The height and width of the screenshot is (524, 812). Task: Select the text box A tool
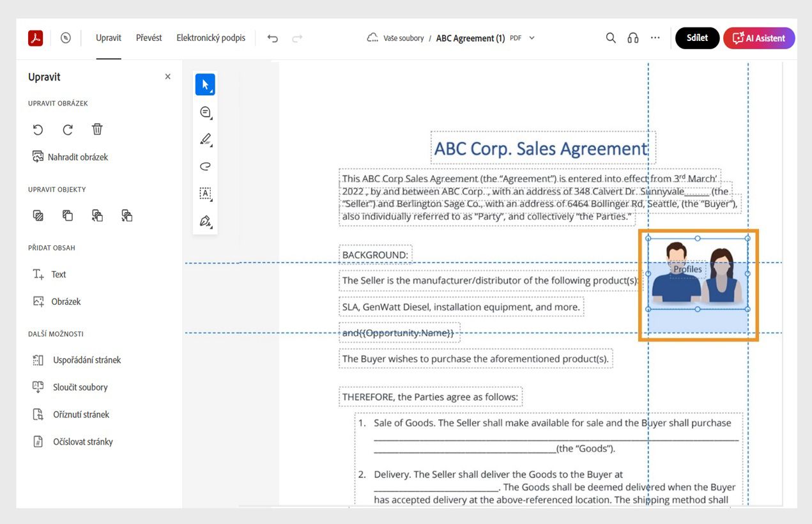[205, 194]
